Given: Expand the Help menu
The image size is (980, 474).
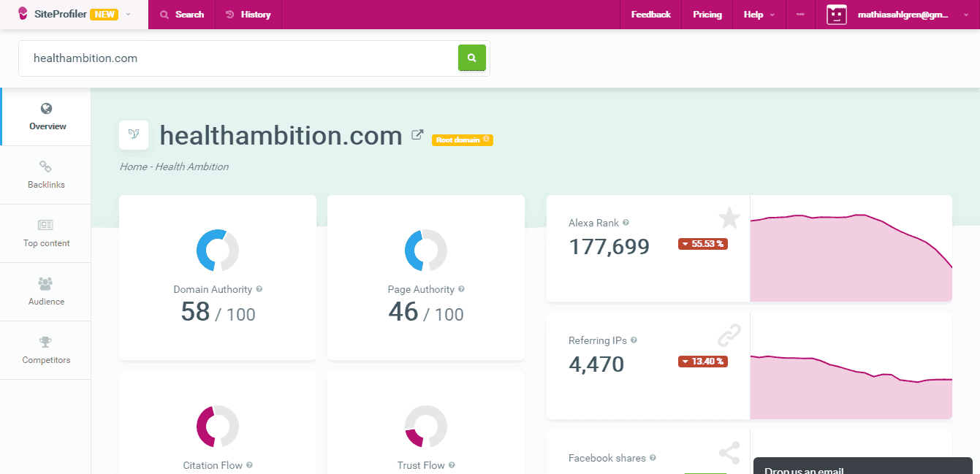Looking at the screenshot, I should [759, 15].
